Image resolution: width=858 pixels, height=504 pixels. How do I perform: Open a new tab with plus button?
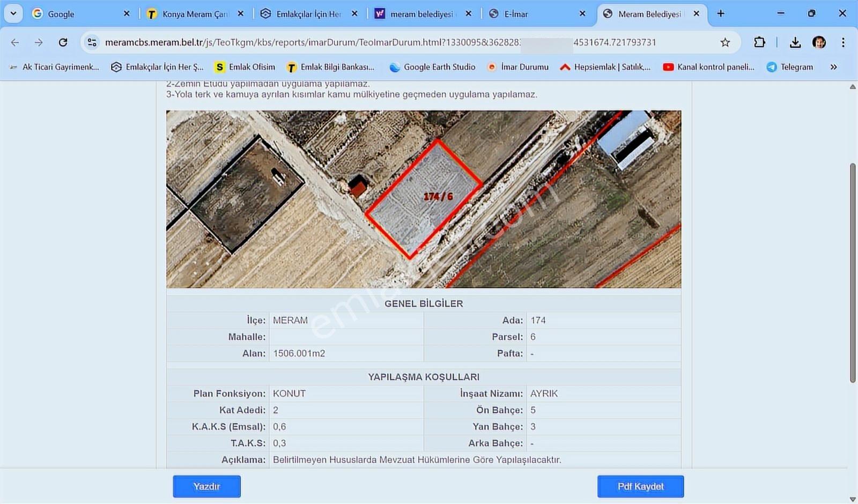[x=721, y=13]
